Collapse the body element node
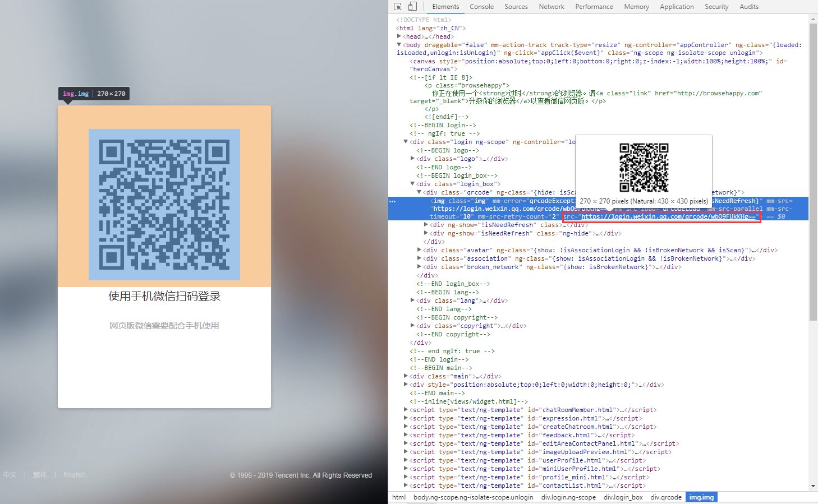This screenshot has height=504, width=818. 399,45
